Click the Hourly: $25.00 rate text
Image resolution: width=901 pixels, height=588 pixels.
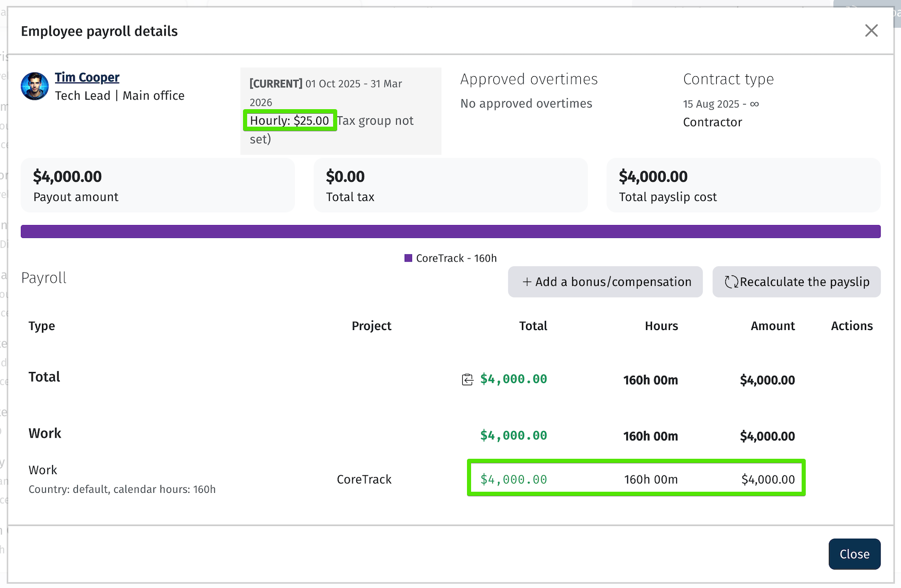(289, 120)
